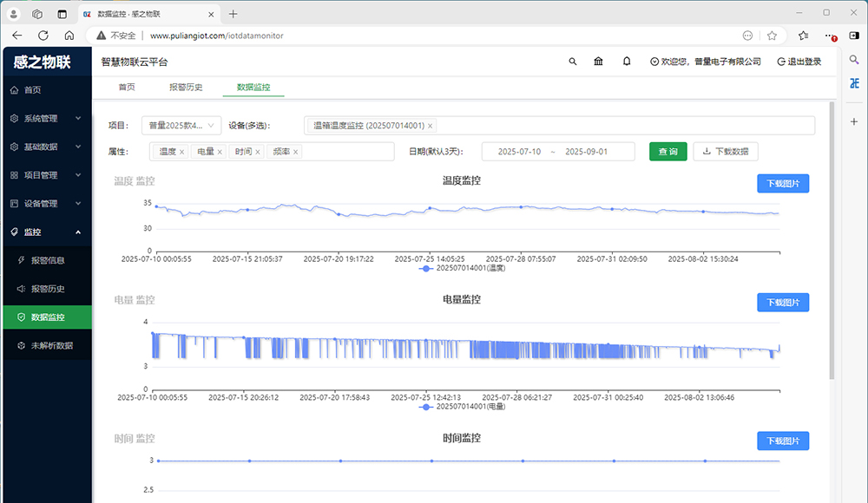Bookmark page with the star icon
The height and width of the screenshot is (503, 868).
pyautogui.click(x=772, y=36)
